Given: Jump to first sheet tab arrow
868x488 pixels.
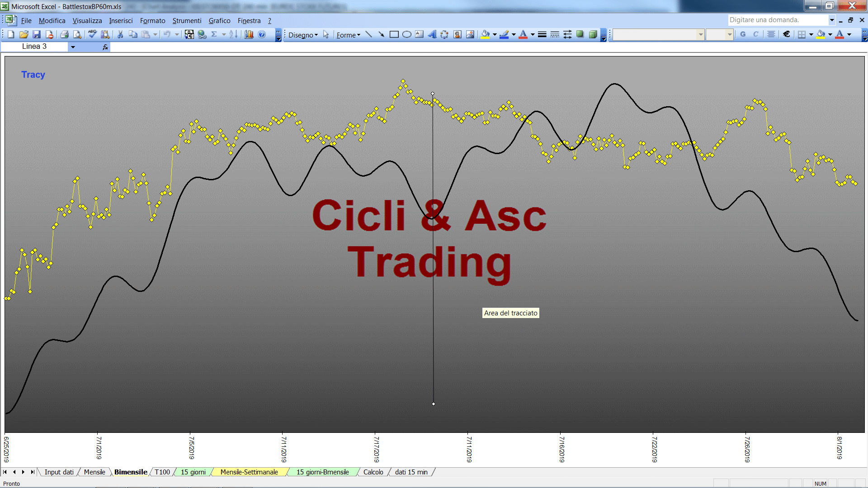Looking at the screenshot, I should [5, 472].
